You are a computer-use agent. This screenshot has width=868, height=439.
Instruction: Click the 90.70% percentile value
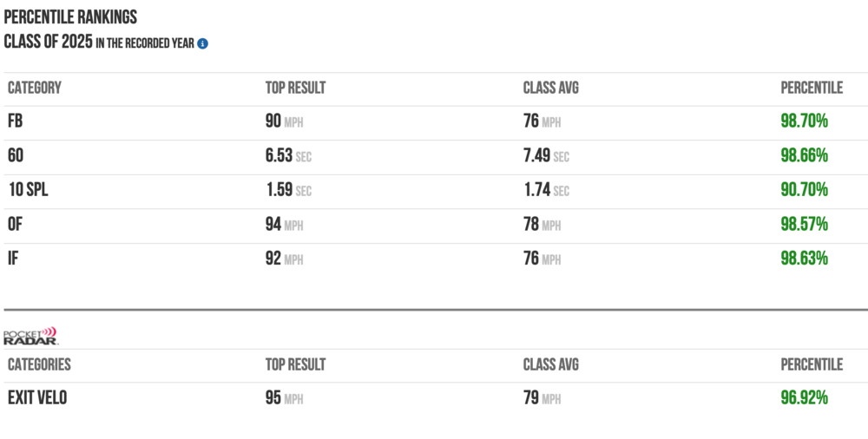(804, 190)
